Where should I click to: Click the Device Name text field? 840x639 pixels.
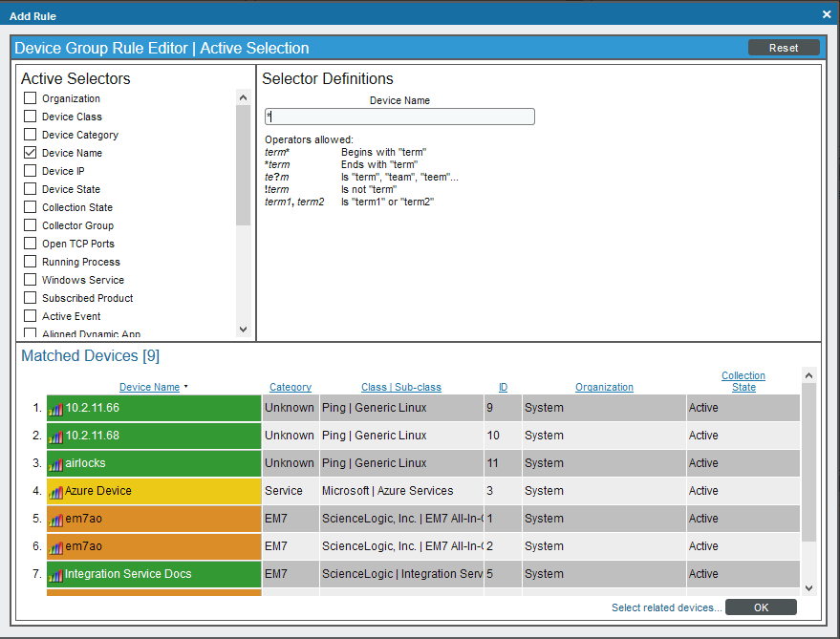coord(399,117)
